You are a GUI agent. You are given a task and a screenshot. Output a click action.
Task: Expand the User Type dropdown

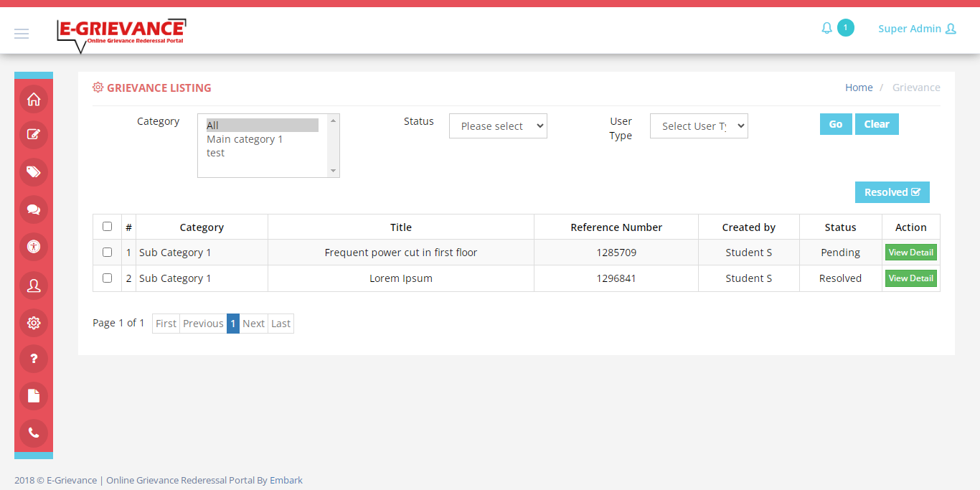[699, 126]
